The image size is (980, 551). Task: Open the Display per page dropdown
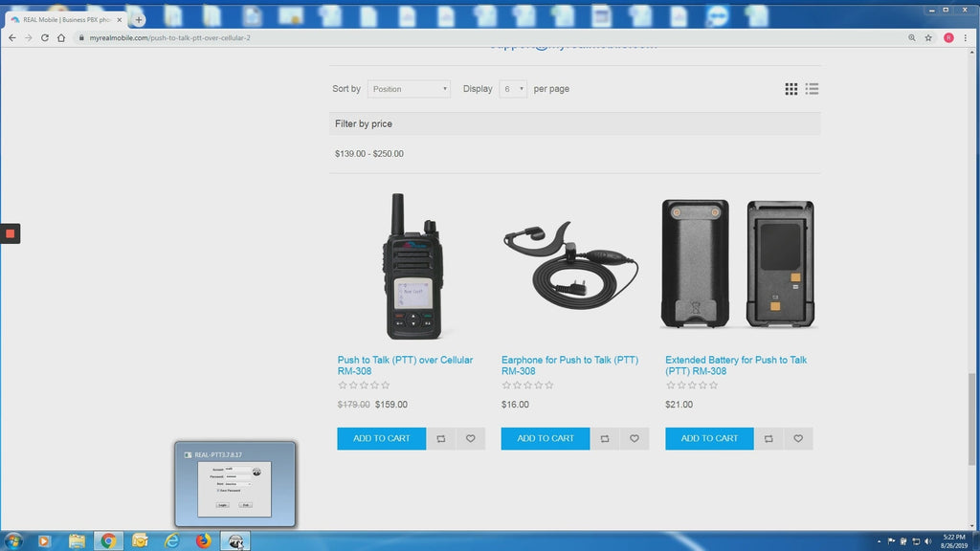(513, 89)
